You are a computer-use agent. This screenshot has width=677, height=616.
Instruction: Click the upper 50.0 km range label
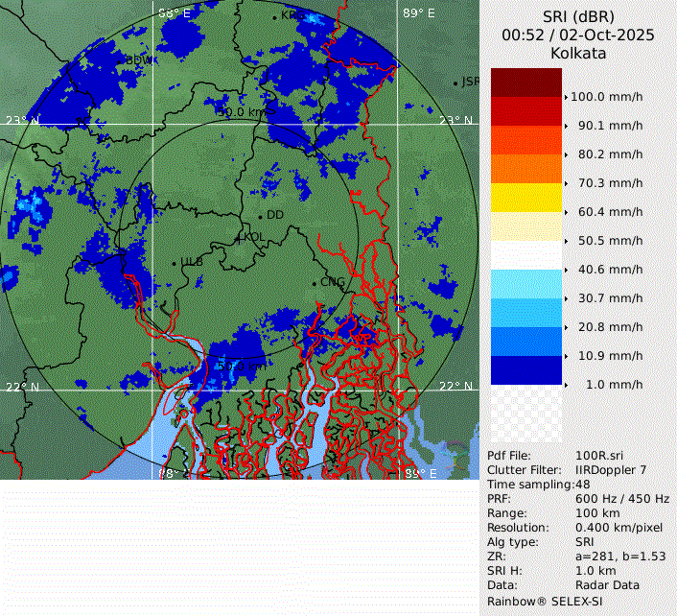coord(243,112)
